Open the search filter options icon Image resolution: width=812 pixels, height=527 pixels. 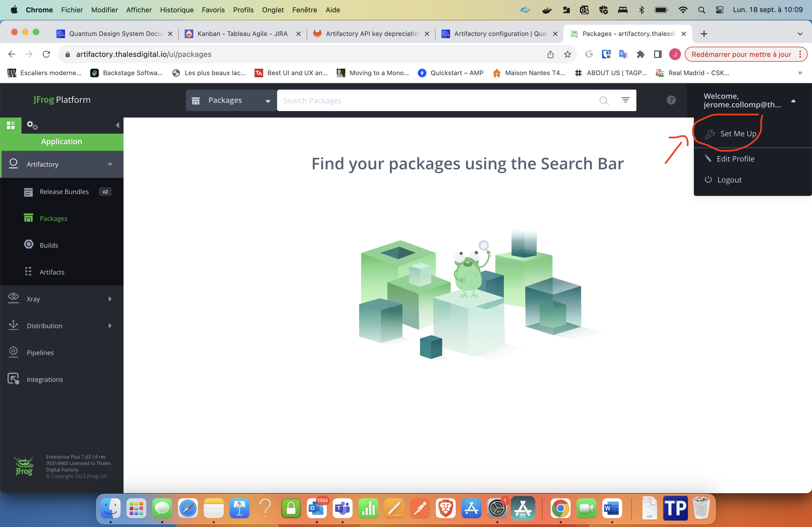pyautogui.click(x=625, y=100)
